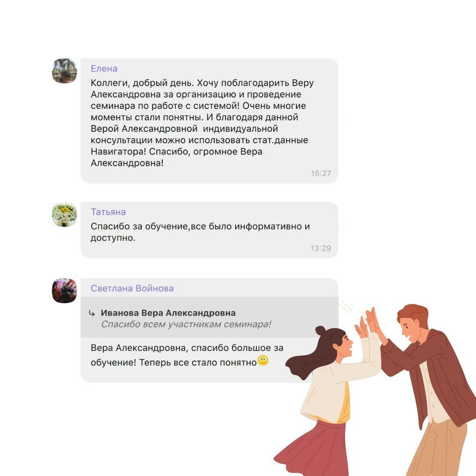
Task: Open Светлана Войнова's avatar photo
Action: point(64,290)
